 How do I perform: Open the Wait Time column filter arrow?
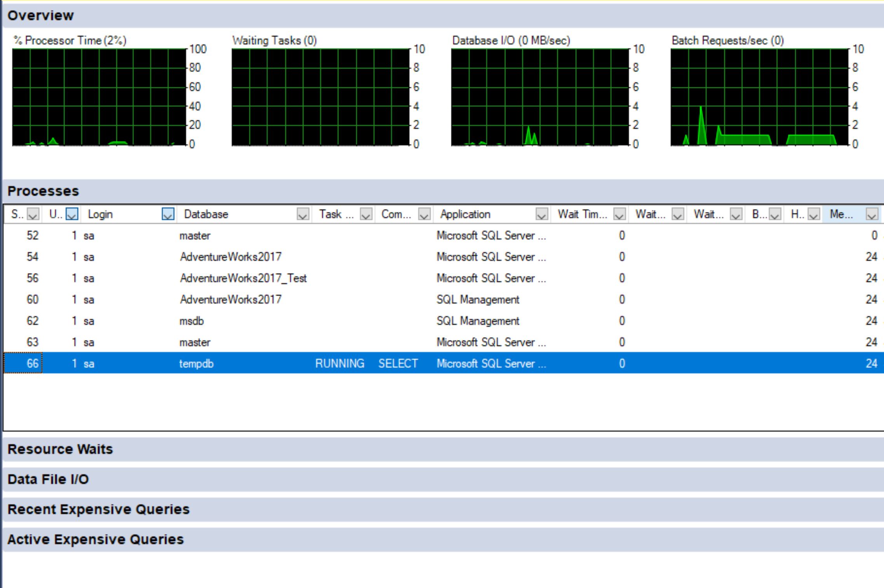[x=619, y=214]
